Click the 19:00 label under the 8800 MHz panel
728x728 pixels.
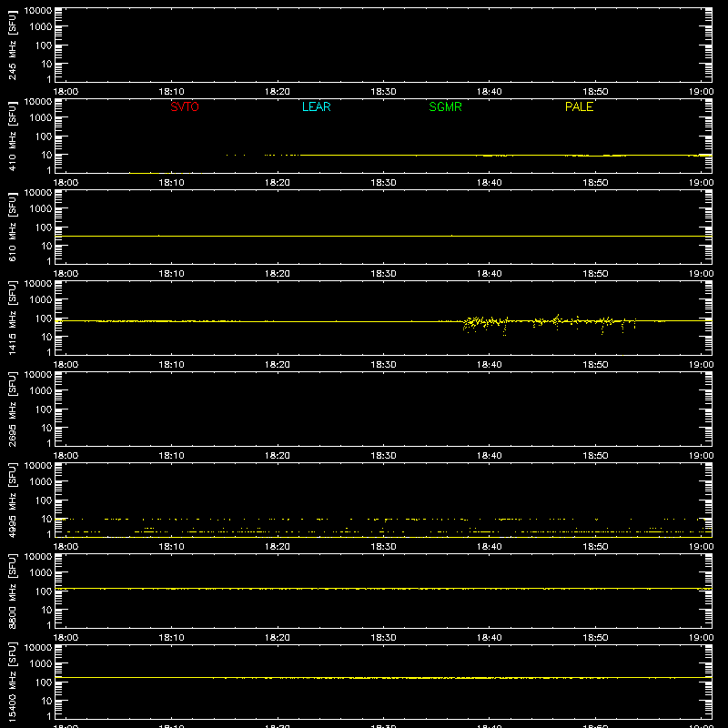tap(701, 638)
